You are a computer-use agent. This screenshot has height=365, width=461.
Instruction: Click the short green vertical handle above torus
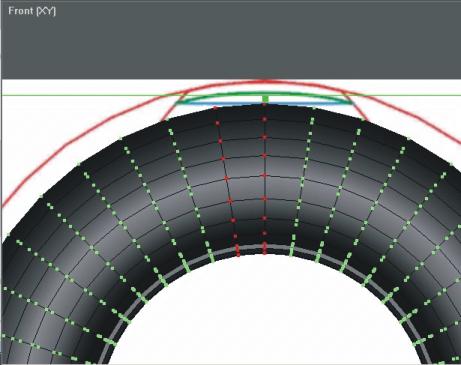tap(265, 99)
